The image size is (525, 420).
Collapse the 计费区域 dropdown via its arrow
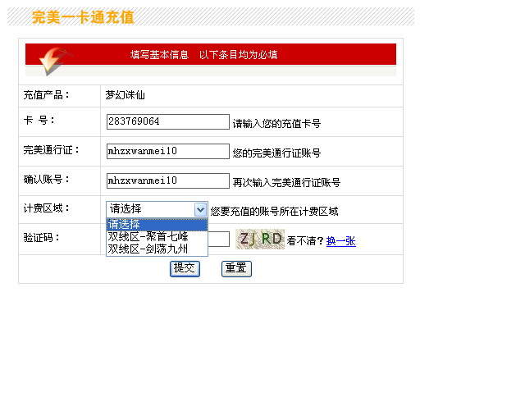200,209
